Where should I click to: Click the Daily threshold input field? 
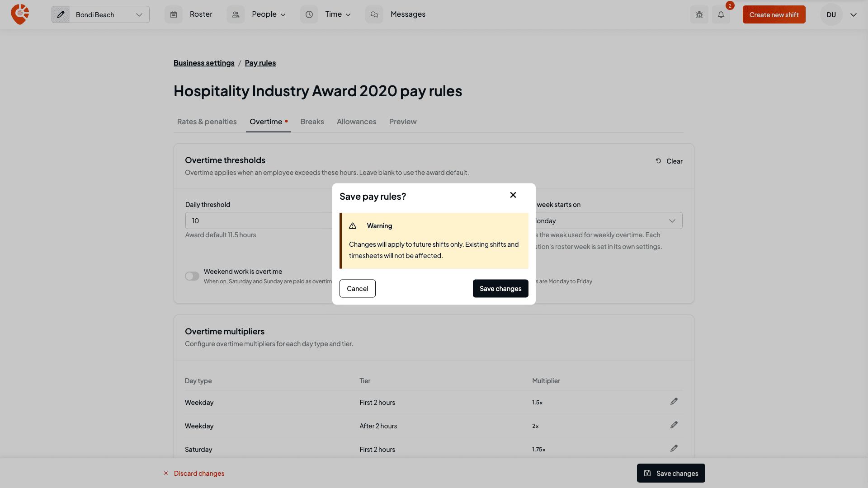pyautogui.click(x=259, y=221)
